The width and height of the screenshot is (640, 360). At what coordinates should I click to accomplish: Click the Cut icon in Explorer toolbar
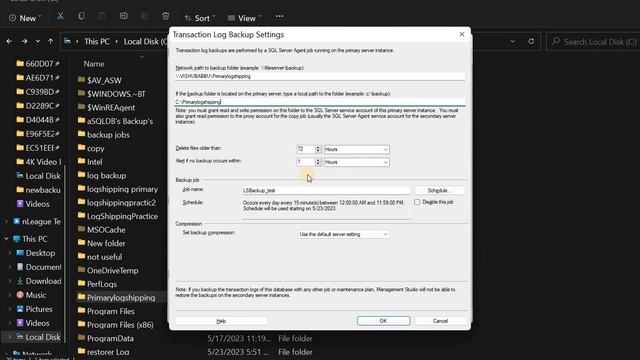[60, 16]
